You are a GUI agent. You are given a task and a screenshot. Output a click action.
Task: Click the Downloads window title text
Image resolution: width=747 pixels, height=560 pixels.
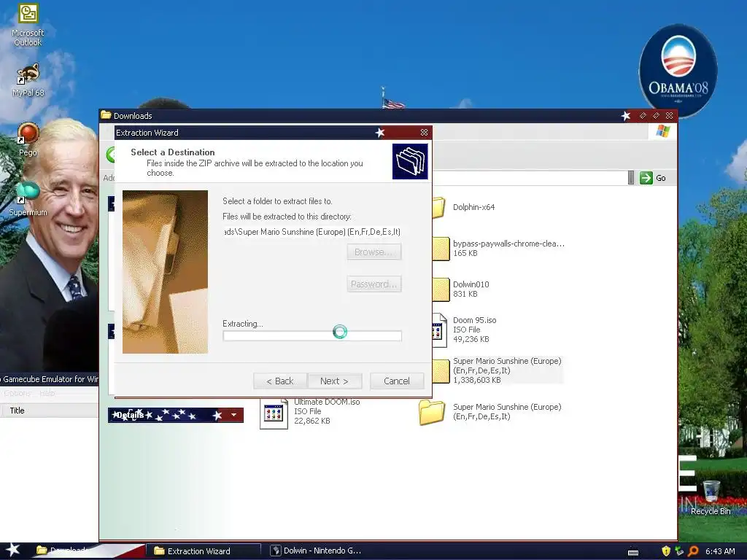(133, 116)
